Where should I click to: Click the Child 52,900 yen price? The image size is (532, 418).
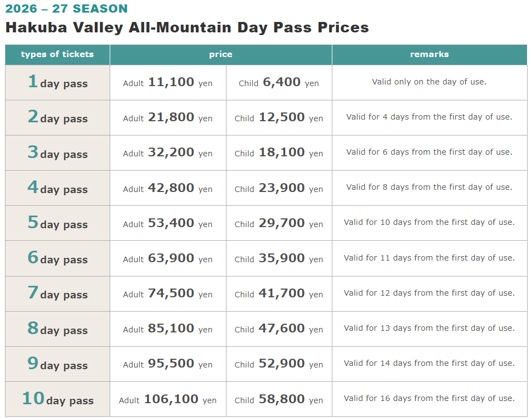(x=279, y=364)
